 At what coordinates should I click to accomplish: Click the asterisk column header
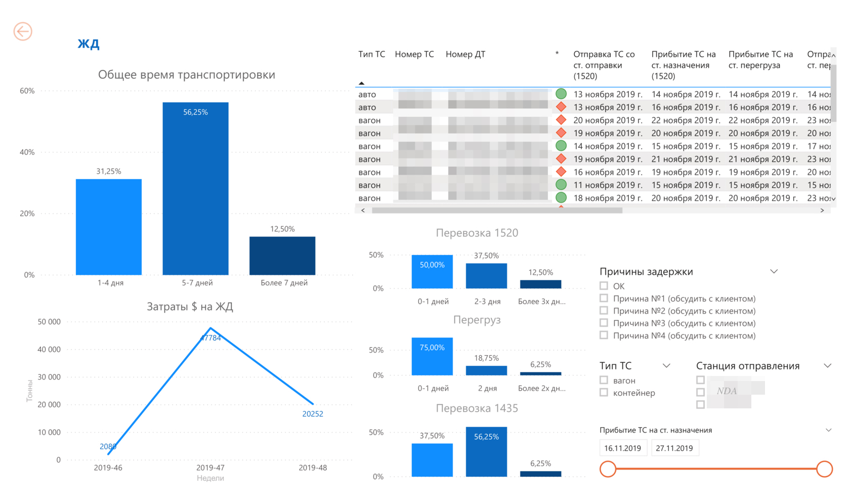557,54
